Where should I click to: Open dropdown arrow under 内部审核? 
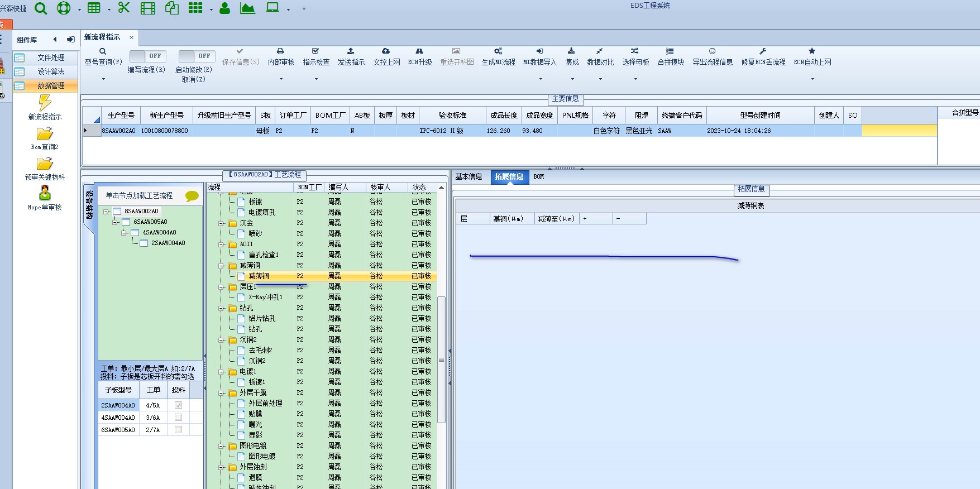coord(281,79)
